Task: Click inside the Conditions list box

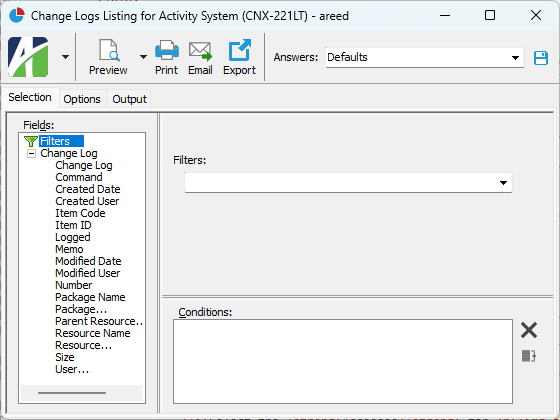Action: click(x=343, y=361)
